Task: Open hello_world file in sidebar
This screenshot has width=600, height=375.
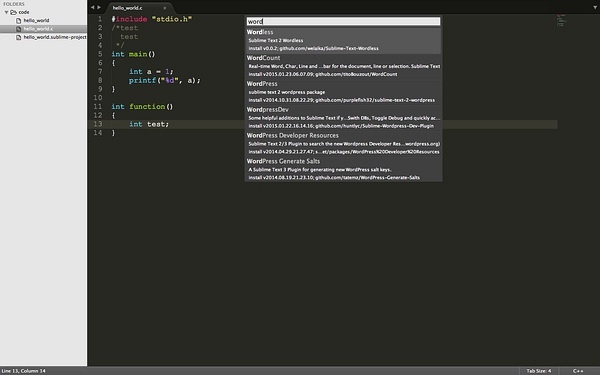Action: (36, 21)
